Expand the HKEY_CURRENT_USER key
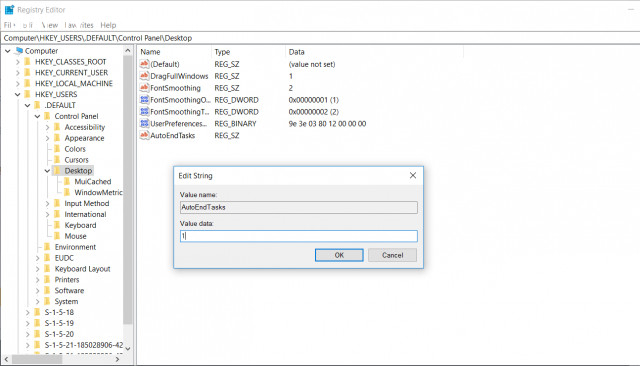The image size is (640, 366). click(x=18, y=73)
